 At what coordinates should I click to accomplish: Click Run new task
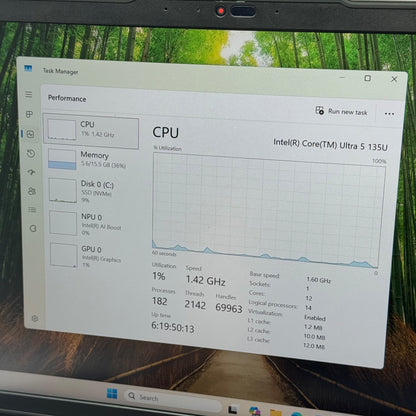click(341, 111)
